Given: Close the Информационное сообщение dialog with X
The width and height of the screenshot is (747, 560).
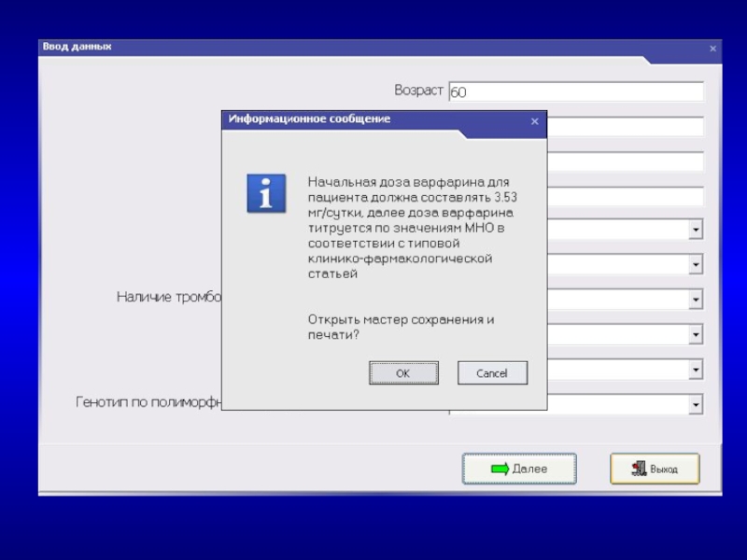Looking at the screenshot, I should coord(534,121).
